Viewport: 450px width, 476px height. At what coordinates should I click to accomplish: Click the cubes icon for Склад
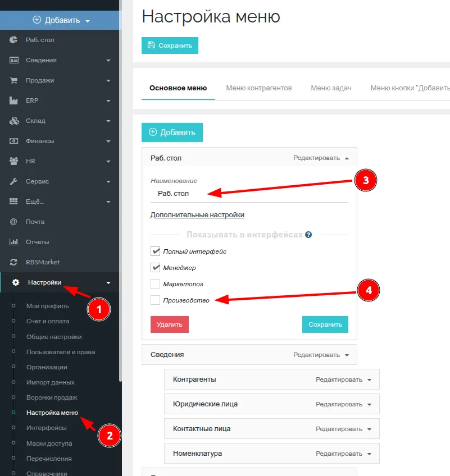tap(14, 121)
